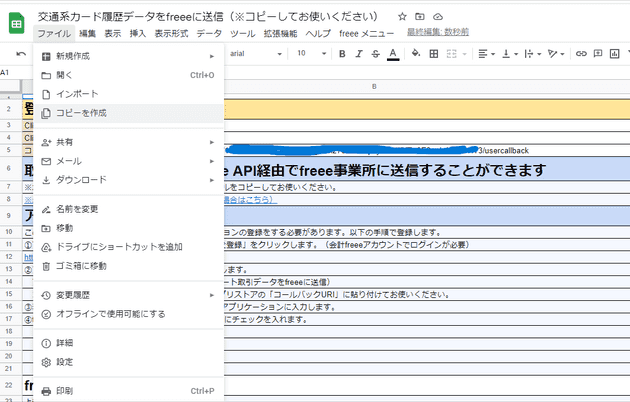The width and height of the screenshot is (630, 402).
Task: Click the merge cells icon
Action: 452,54
